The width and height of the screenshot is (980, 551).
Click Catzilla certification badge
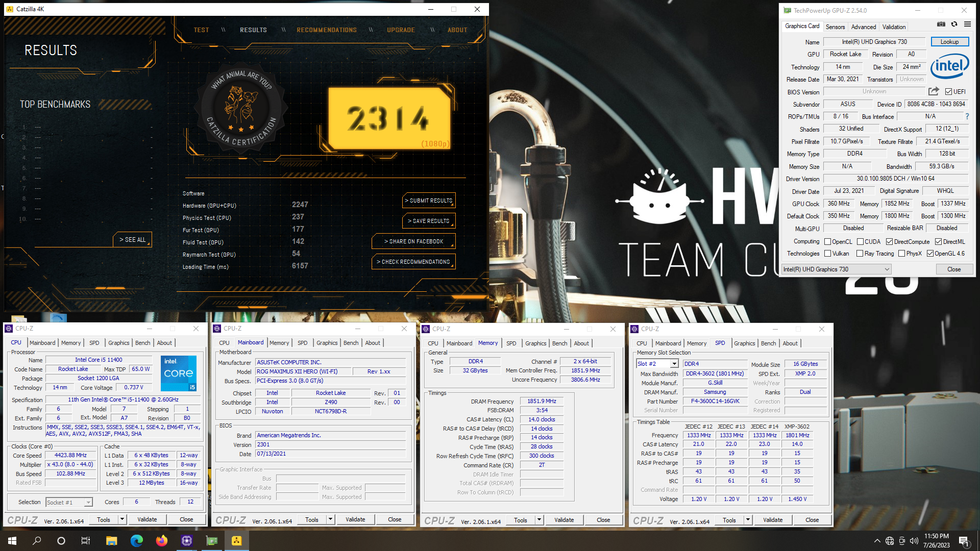[x=241, y=109]
